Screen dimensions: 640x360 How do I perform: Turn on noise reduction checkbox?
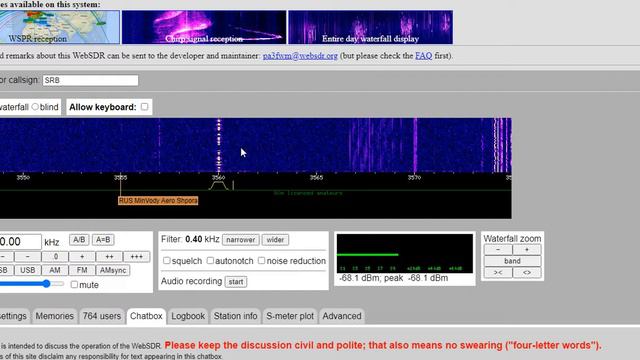(x=261, y=260)
